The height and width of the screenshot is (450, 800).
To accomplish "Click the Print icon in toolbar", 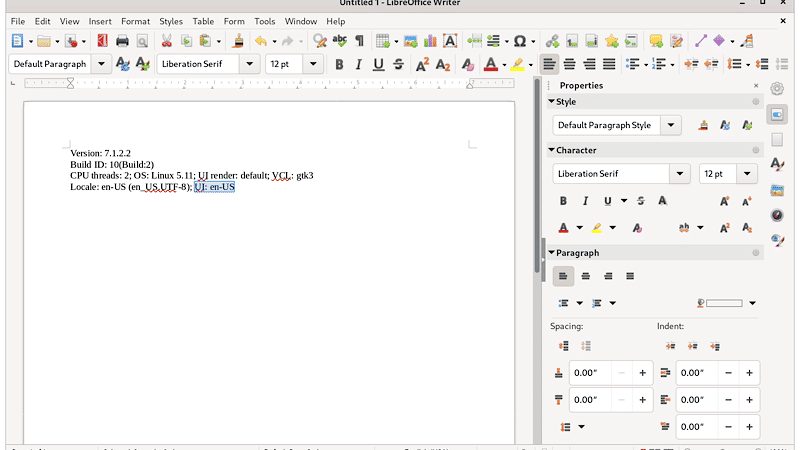I will point(122,41).
